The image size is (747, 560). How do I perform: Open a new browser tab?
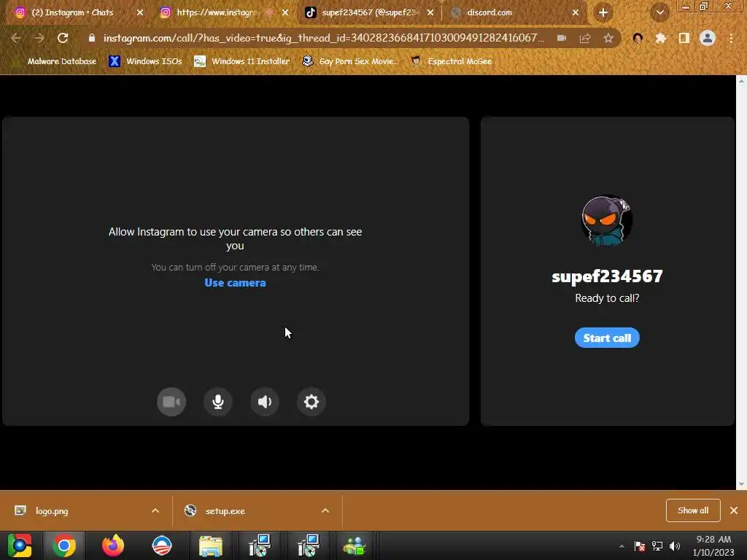603,13
